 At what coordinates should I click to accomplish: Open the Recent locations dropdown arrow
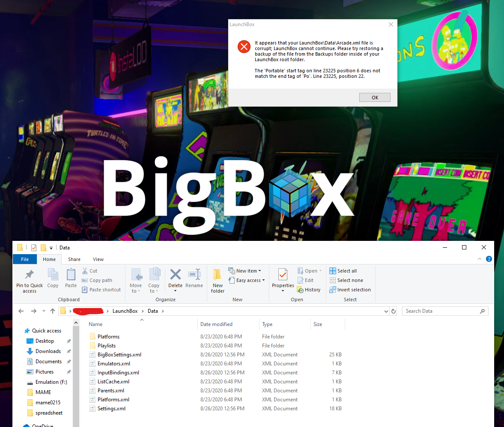(x=44, y=311)
